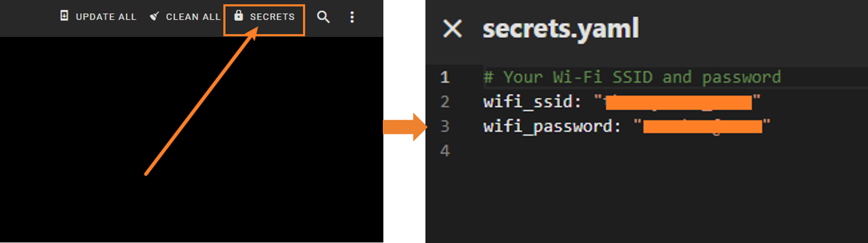
Task: Click the Secrets lock icon
Action: pyautogui.click(x=238, y=15)
